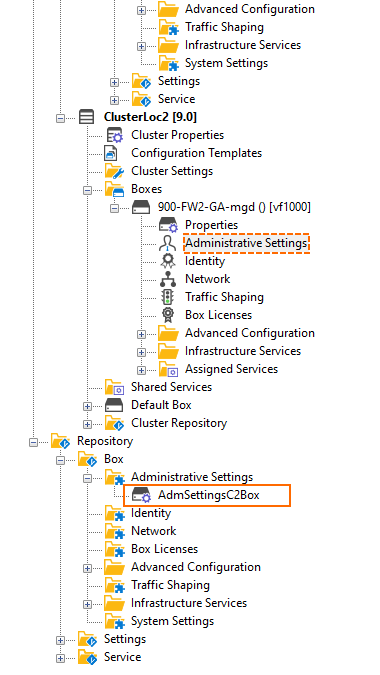380x675 pixels.
Task: Click the Repository root folder icon
Action: coord(60,441)
